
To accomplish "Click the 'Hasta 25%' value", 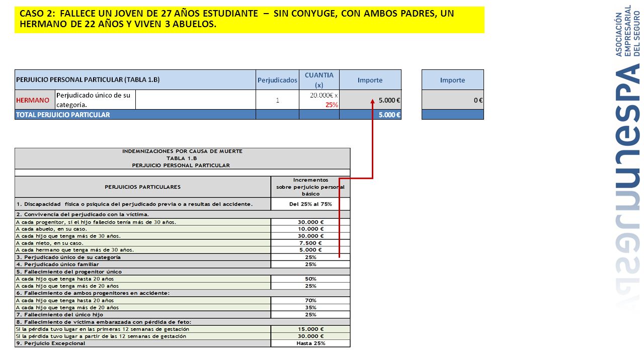I will (x=310, y=343).
